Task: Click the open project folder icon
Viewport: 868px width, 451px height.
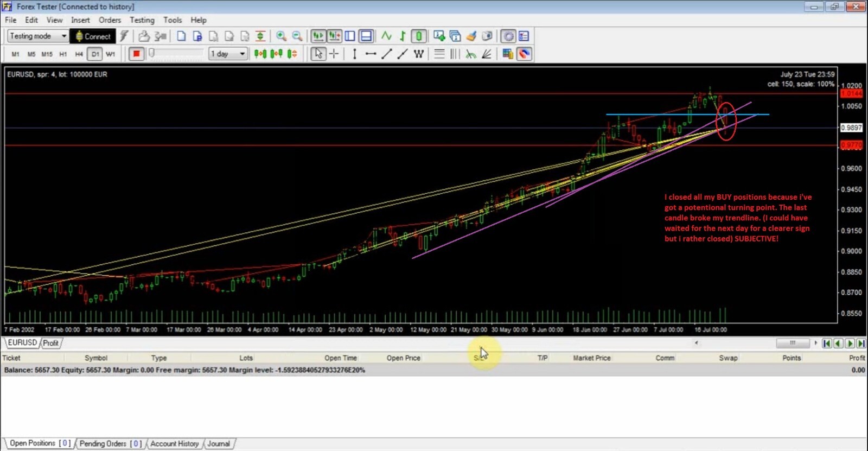Action: pos(144,36)
